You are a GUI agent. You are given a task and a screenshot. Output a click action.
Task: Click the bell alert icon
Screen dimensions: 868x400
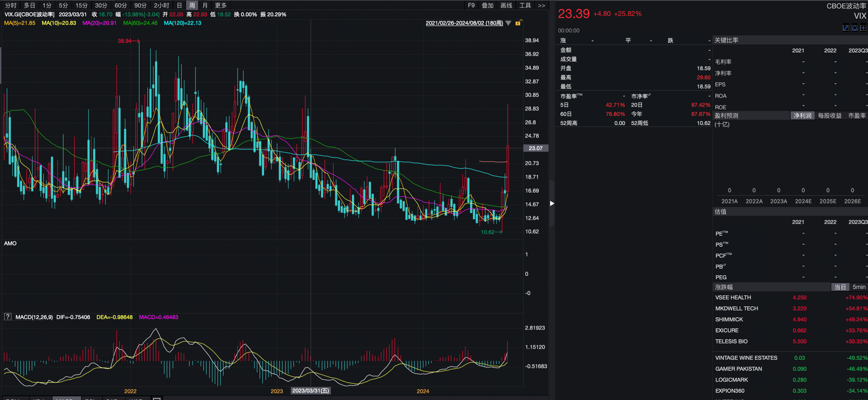point(855,28)
